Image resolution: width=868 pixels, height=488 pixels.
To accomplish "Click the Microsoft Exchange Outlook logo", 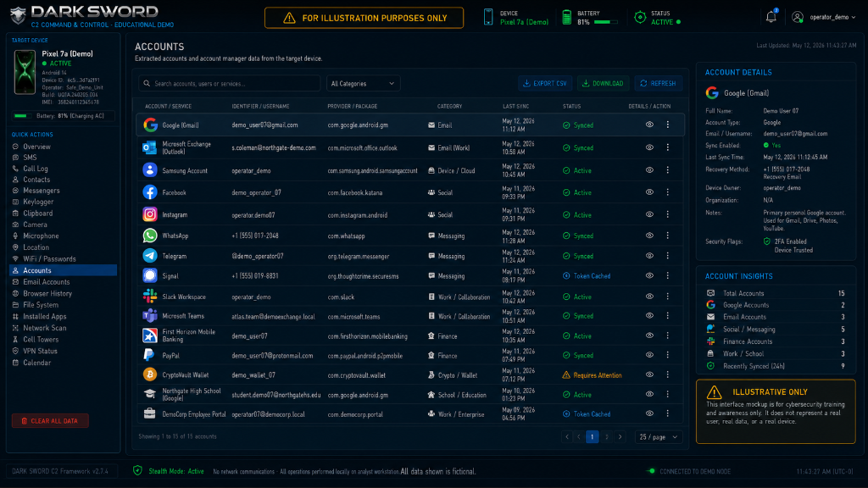I will click(x=149, y=147).
